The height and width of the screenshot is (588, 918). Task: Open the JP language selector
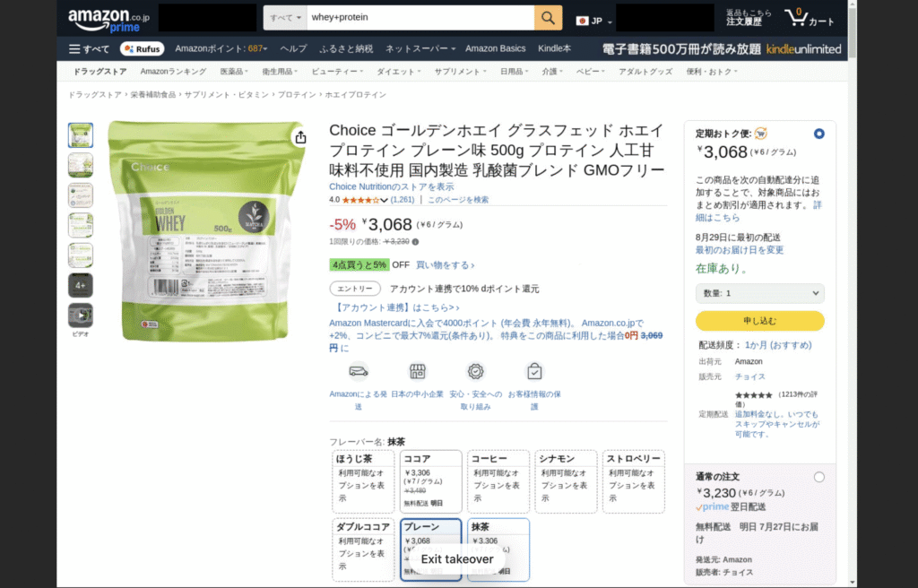(594, 22)
